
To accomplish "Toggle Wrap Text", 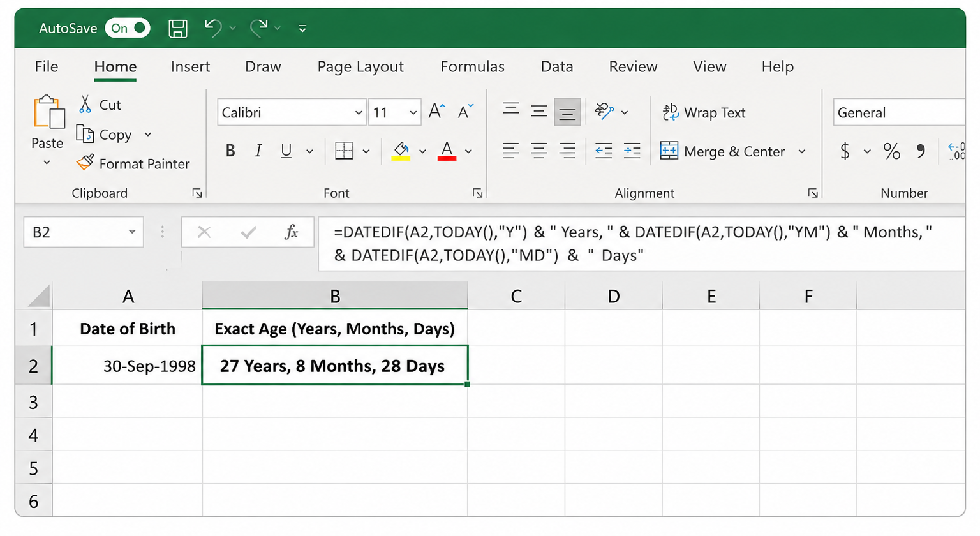I will [x=704, y=112].
